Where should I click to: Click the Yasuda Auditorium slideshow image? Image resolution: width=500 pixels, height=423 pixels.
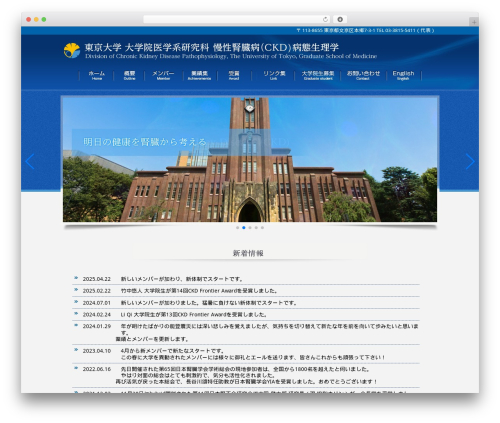250,160
